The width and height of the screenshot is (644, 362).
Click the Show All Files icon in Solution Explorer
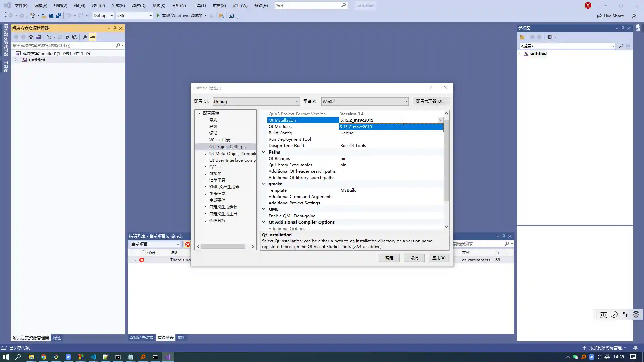[75, 37]
